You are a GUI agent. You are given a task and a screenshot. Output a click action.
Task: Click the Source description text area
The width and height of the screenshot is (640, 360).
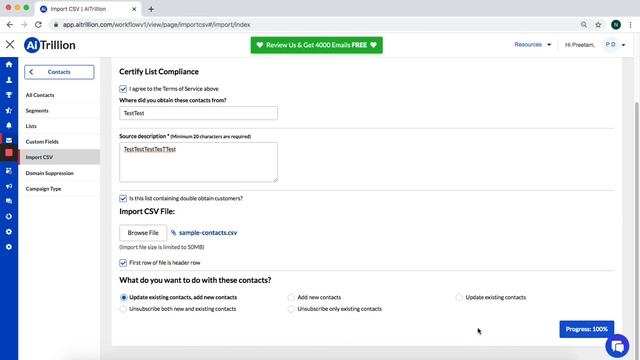click(198, 162)
